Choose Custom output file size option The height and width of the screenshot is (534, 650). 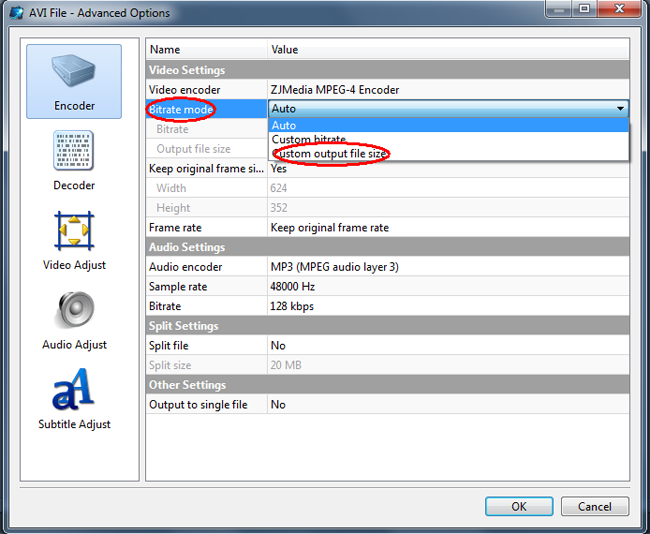click(x=448, y=153)
